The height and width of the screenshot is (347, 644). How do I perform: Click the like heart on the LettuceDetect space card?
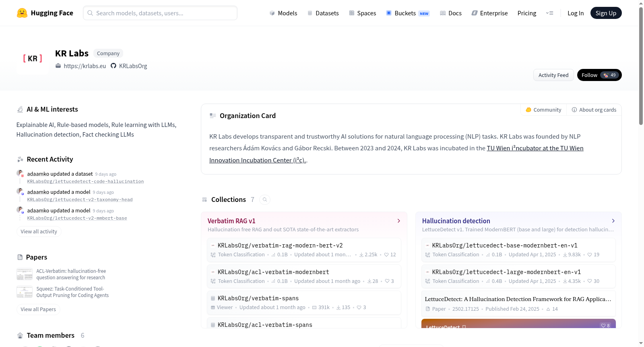click(x=603, y=326)
